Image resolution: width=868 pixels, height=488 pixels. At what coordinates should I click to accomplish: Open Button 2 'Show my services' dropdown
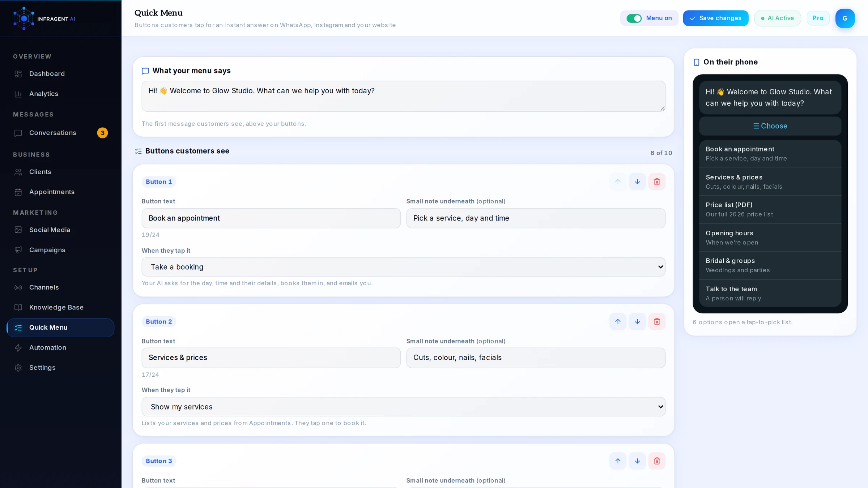[403, 407]
